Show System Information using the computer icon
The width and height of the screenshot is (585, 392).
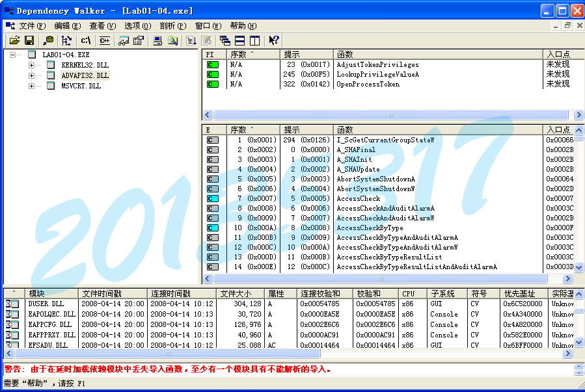click(156, 40)
